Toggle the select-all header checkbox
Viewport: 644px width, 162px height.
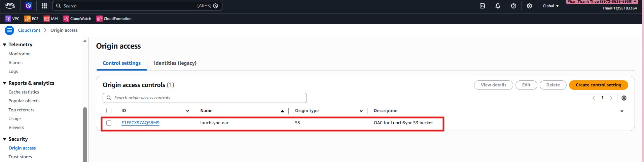point(109,111)
